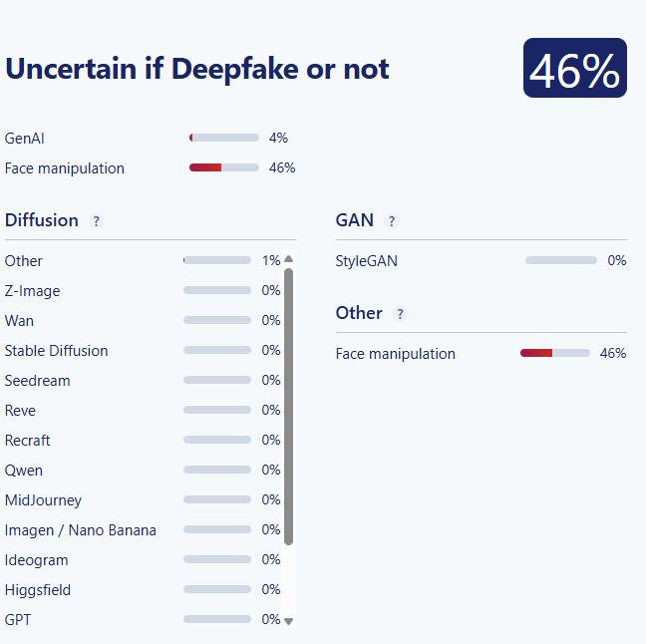
Task: Click the Imagen / Nano Banana entry
Action: click(x=80, y=530)
